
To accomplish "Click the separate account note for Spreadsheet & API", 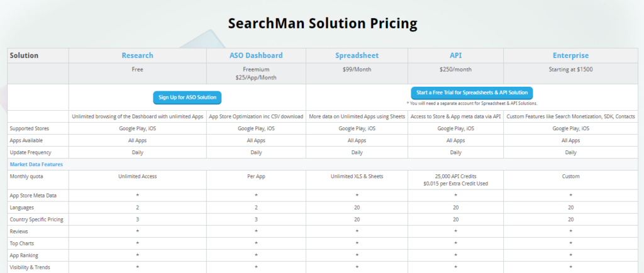I will coord(472,103).
